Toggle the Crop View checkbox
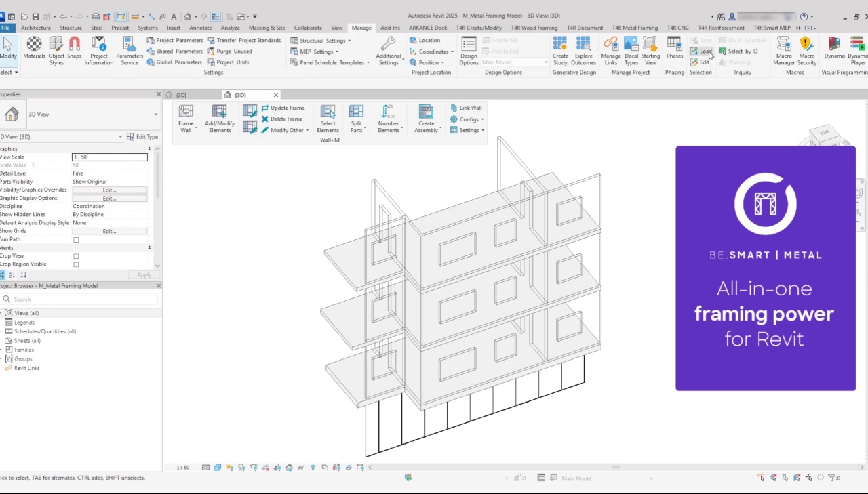 tap(76, 256)
